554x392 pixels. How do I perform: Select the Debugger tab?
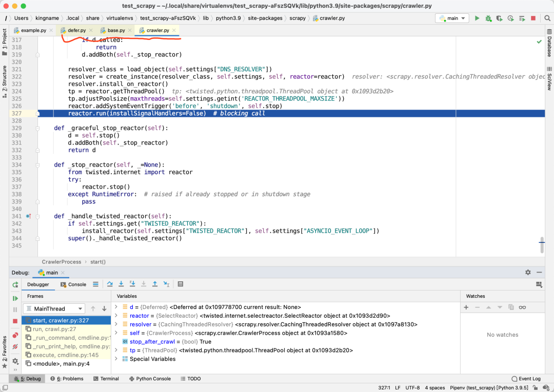coord(38,284)
